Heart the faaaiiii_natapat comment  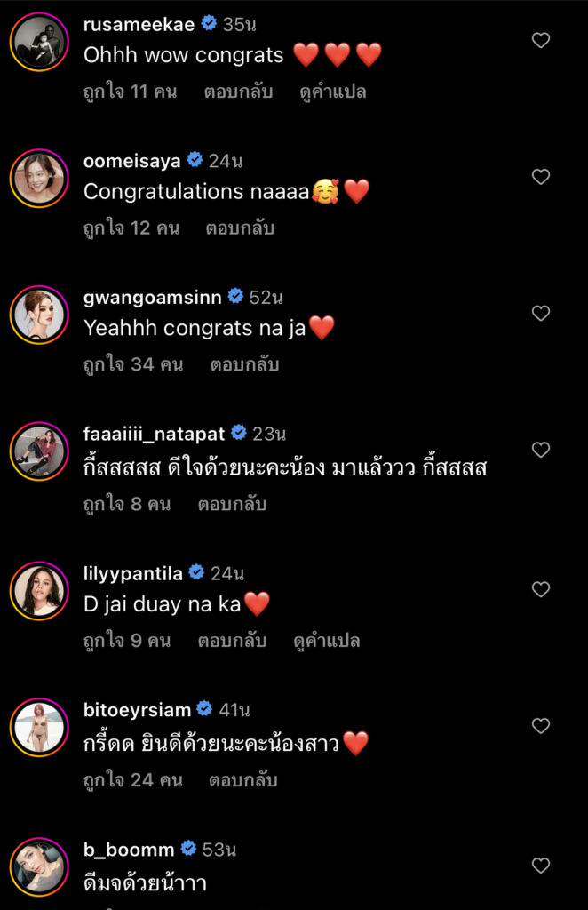[540, 451]
